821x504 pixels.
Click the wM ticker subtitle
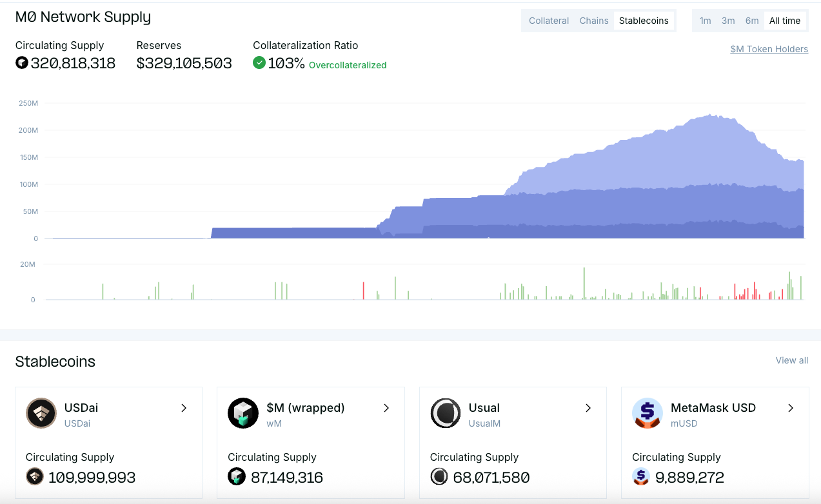coord(274,423)
